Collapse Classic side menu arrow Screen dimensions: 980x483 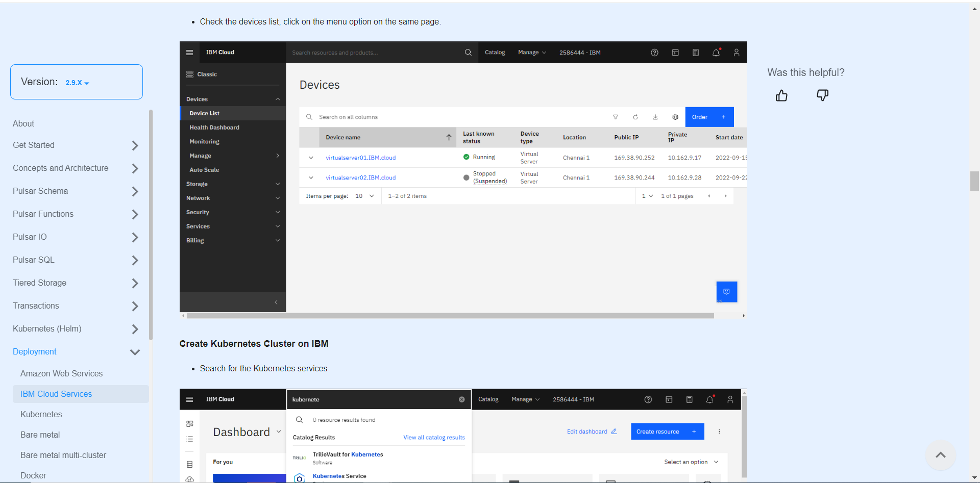276,302
